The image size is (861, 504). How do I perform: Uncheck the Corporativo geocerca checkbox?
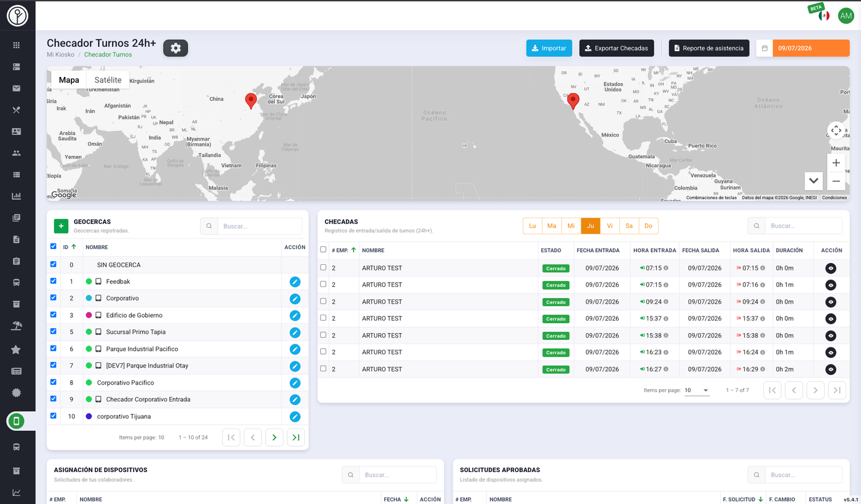(53, 297)
